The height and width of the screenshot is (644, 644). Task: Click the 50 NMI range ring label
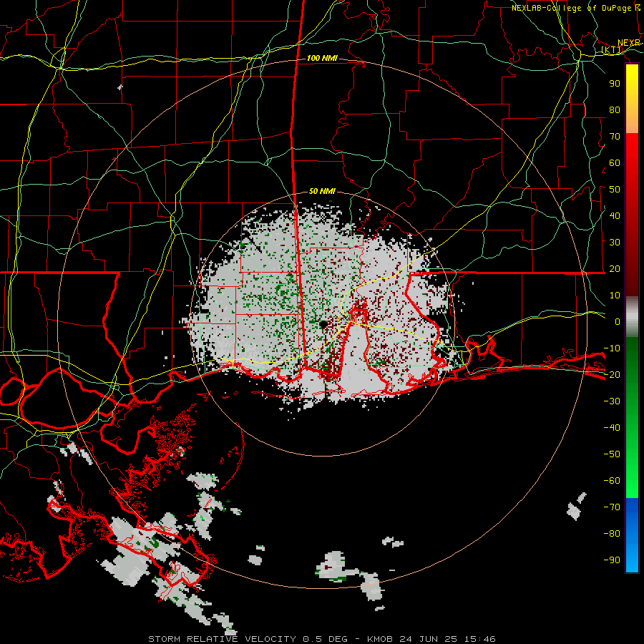click(x=322, y=191)
